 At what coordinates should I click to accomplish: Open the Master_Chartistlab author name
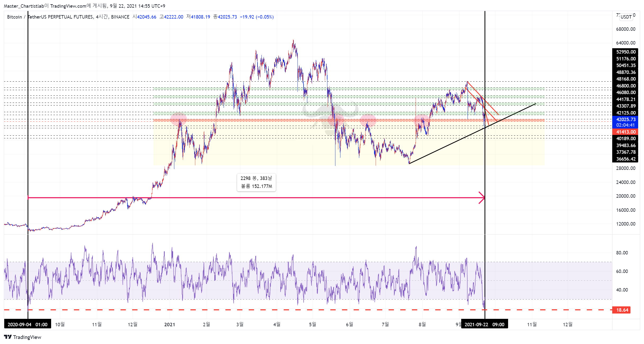coord(24,6)
